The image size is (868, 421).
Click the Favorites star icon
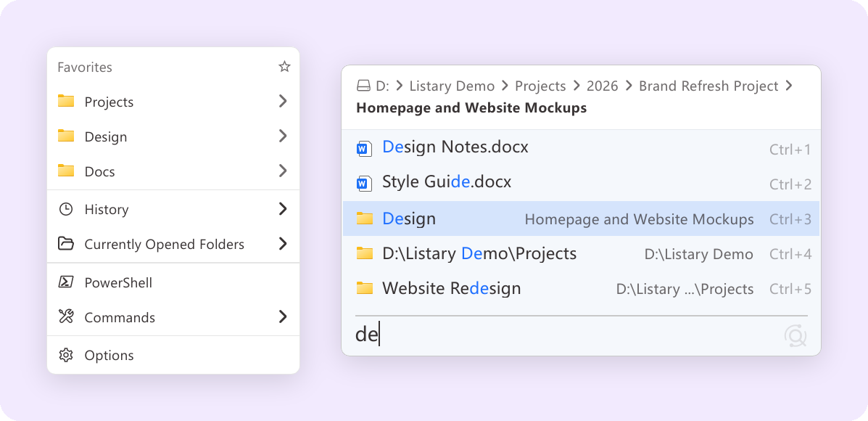pyautogui.click(x=284, y=67)
